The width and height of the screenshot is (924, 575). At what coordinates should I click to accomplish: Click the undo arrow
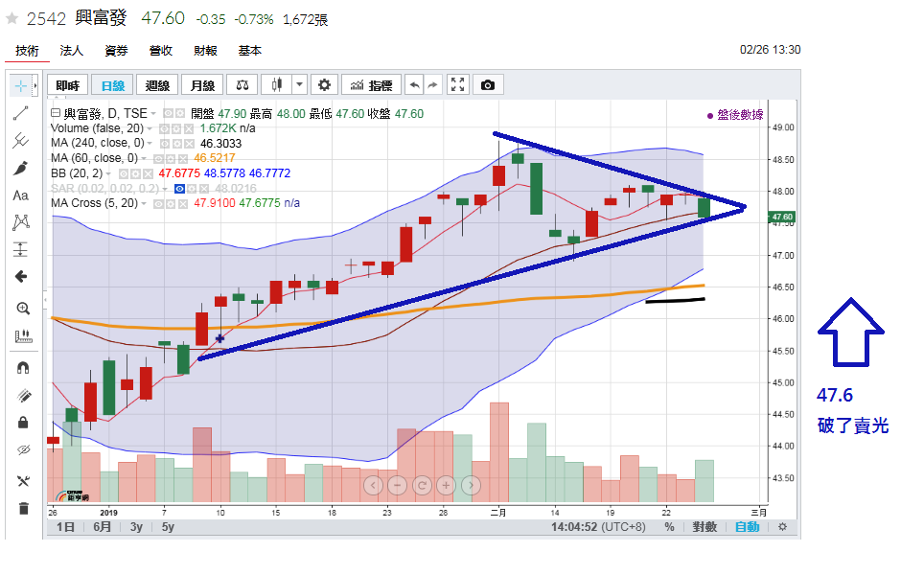[414, 85]
